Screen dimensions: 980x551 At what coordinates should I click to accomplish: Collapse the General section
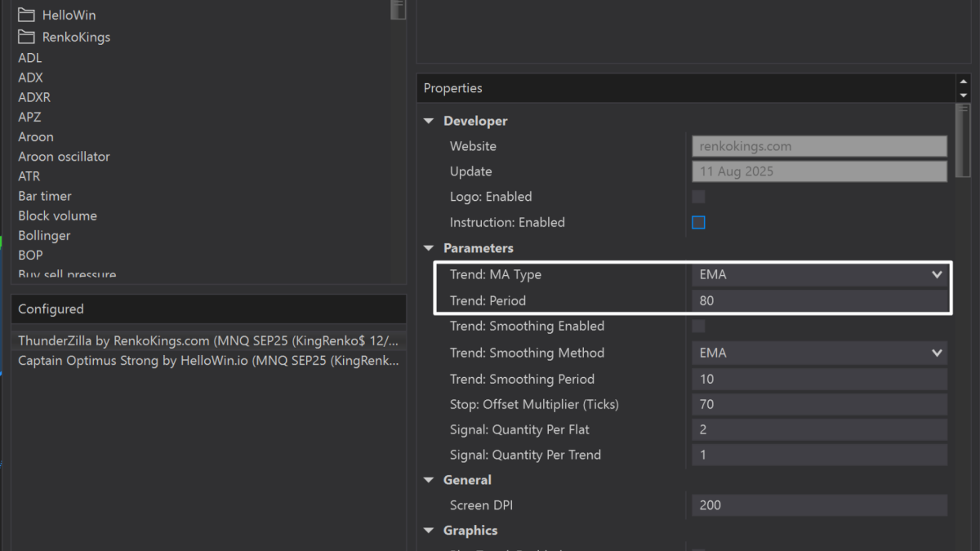[x=429, y=480]
